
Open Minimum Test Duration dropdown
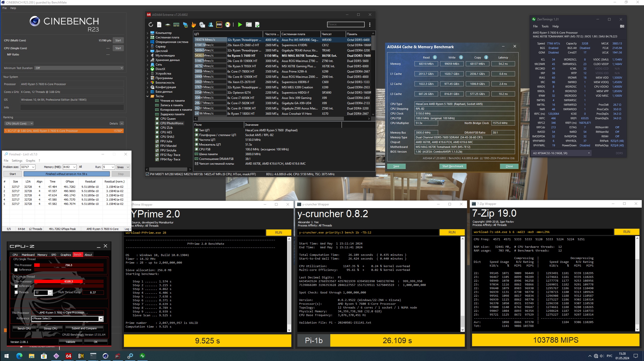point(79,68)
